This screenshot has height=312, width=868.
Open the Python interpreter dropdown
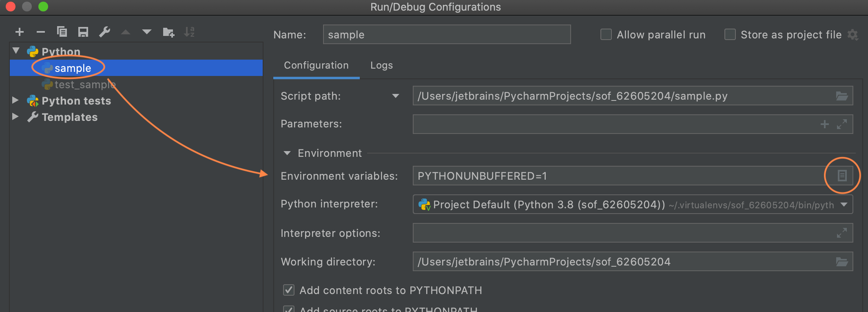pos(844,204)
